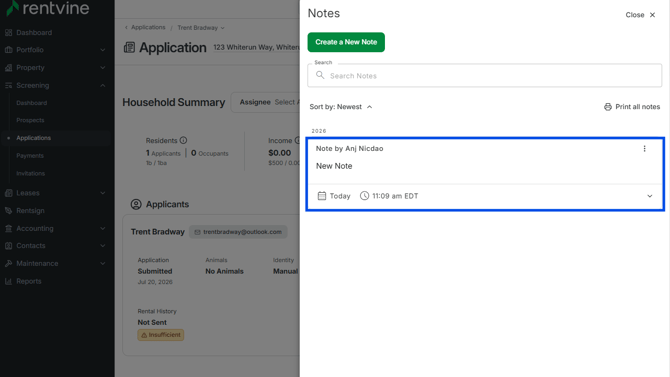Click the New Note text

pos(334,166)
